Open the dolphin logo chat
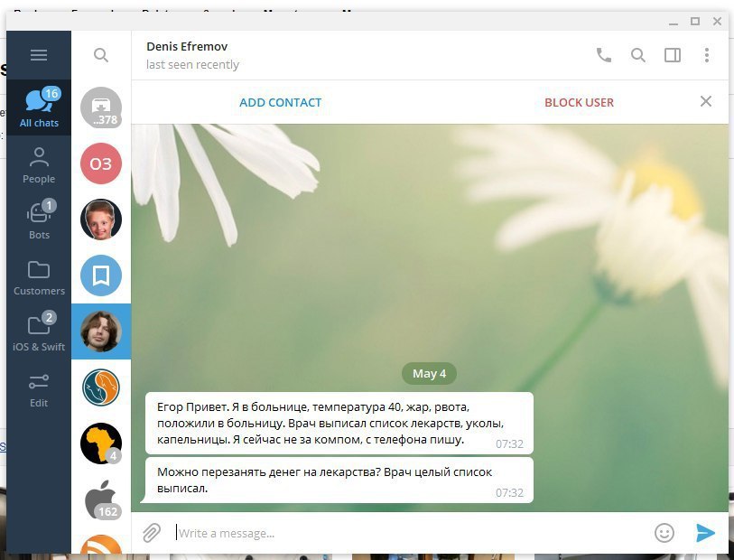 [x=101, y=387]
